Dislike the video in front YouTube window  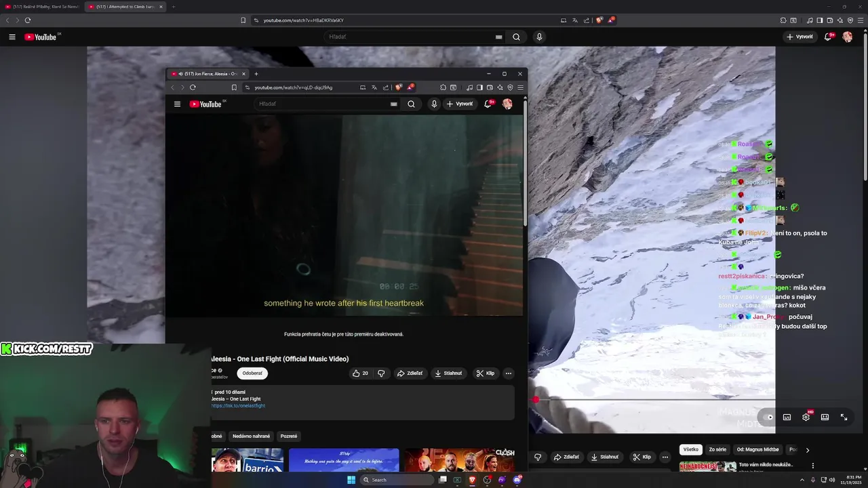pyautogui.click(x=381, y=373)
